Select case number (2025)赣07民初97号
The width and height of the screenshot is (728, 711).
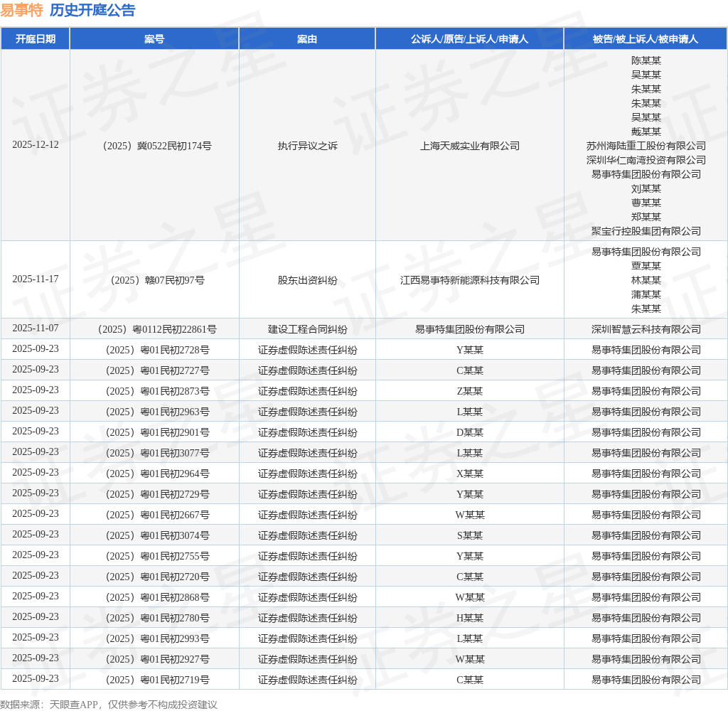click(157, 280)
